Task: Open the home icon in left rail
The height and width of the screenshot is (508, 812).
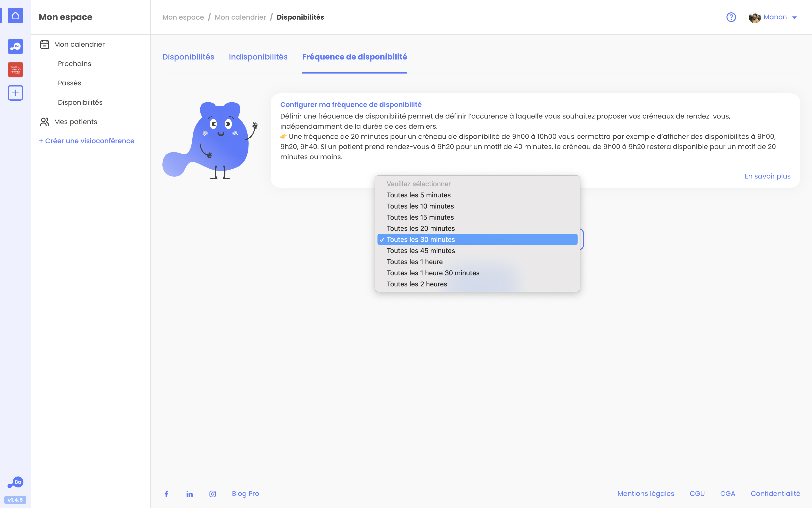Action: (x=15, y=16)
